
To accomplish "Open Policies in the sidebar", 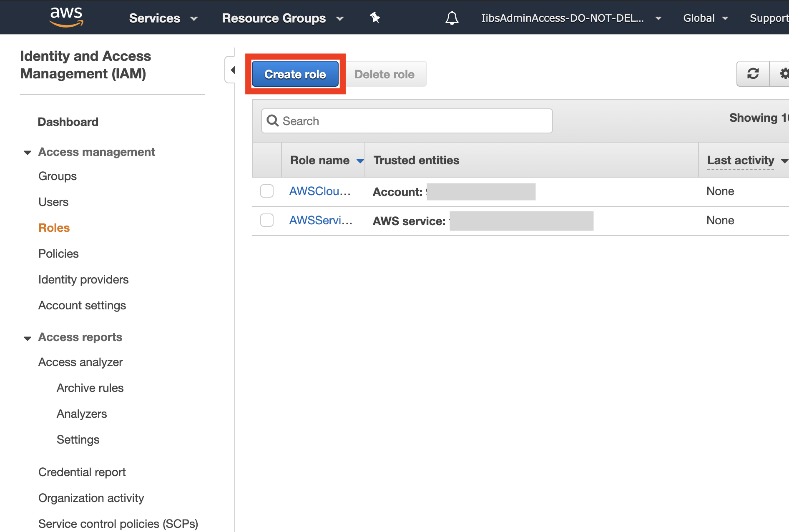I will point(58,253).
